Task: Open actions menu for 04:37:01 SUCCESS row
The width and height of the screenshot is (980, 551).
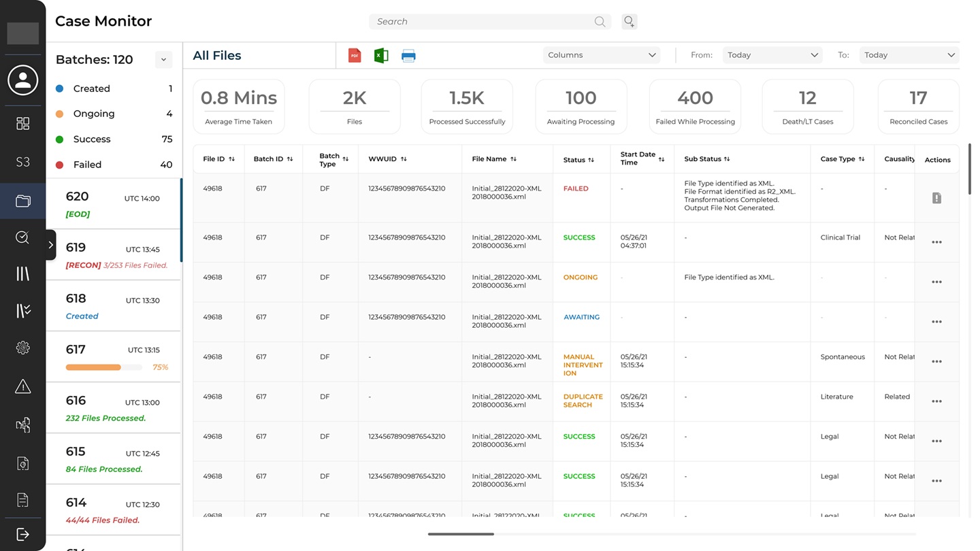Action: [936, 242]
